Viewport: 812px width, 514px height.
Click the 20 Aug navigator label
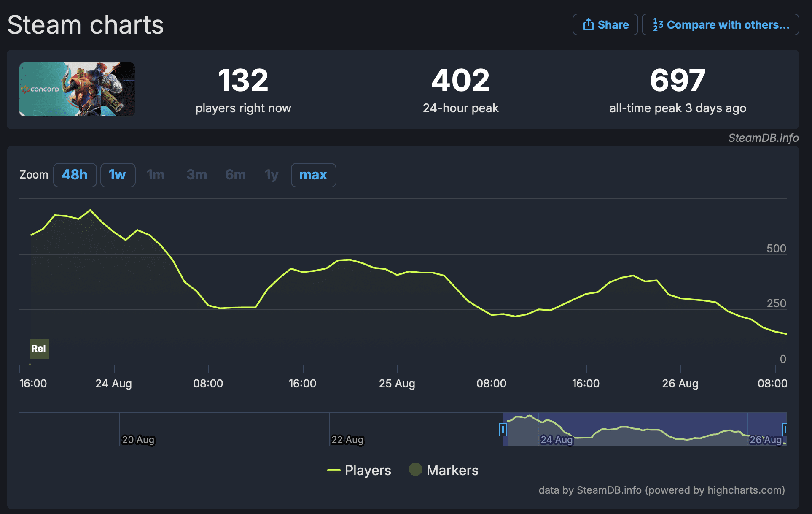tap(138, 440)
